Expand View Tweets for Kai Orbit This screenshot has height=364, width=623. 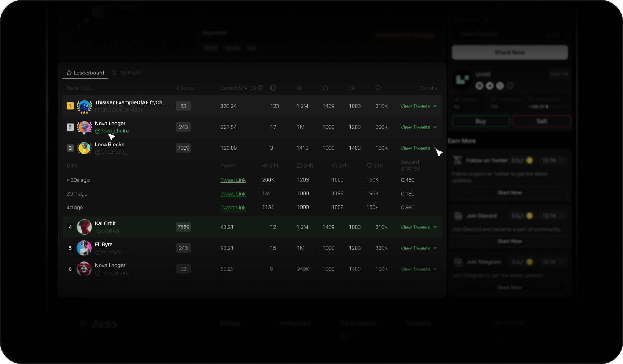[418, 227]
